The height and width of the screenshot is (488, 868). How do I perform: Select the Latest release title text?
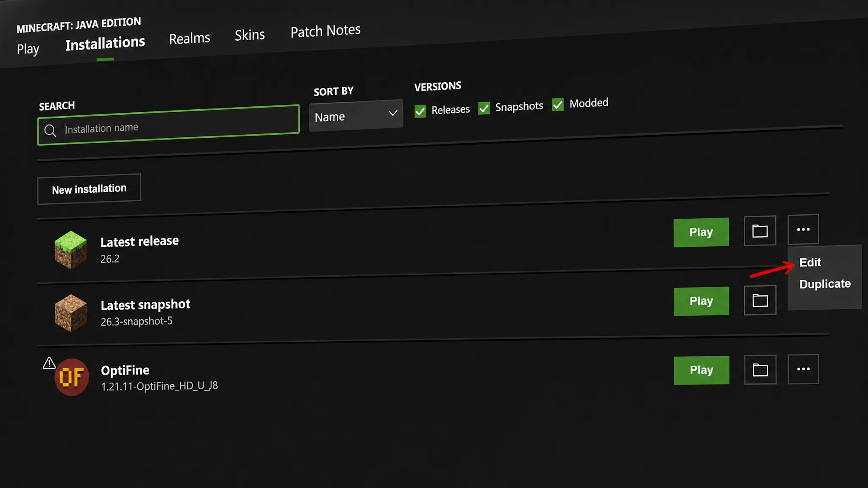pos(139,241)
